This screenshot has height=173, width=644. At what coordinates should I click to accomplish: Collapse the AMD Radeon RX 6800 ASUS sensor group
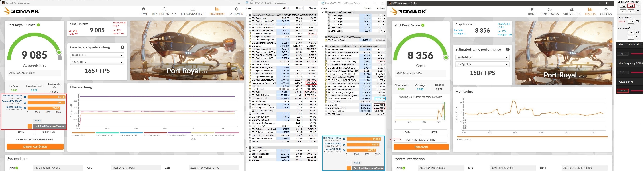247,15
